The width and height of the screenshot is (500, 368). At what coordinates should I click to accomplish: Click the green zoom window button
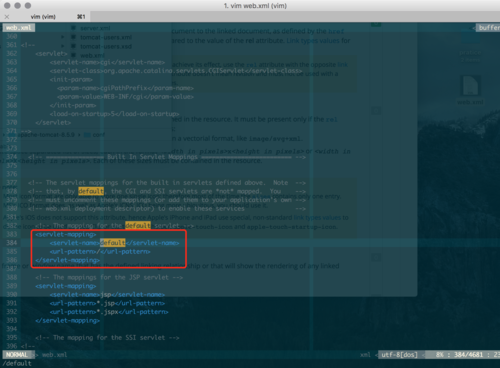tap(28, 5)
